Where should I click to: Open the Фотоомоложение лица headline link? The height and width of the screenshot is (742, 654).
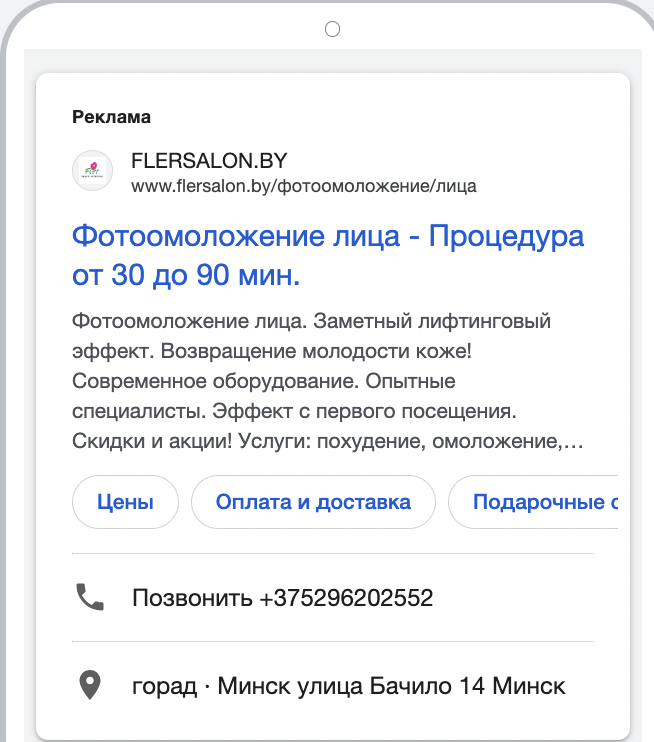click(x=328, y=237)
